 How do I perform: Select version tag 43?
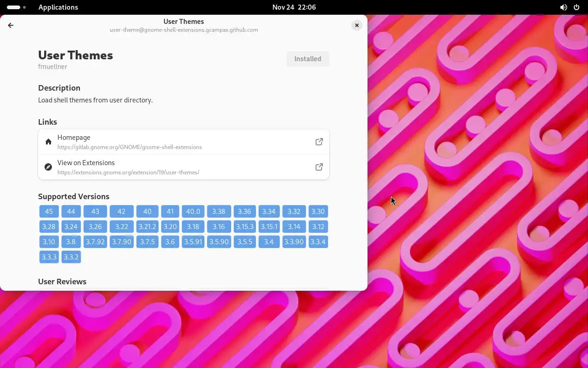point(95,212)
